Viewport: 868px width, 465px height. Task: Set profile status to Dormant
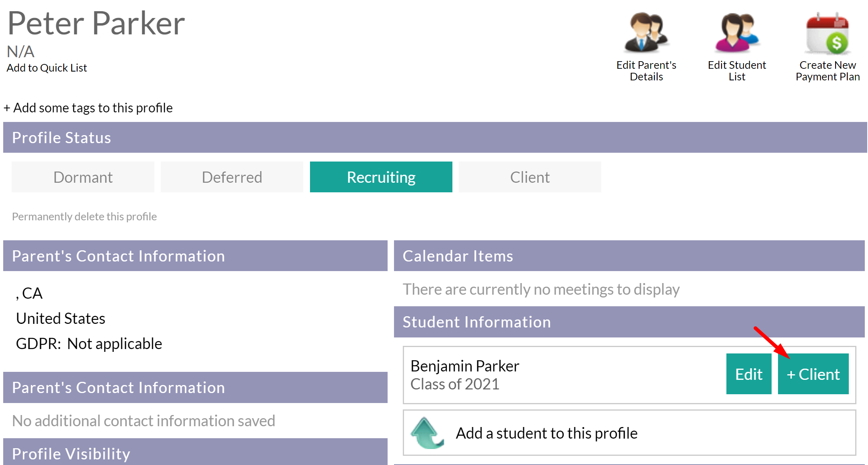pyautogui.click(x=83, y=177)
